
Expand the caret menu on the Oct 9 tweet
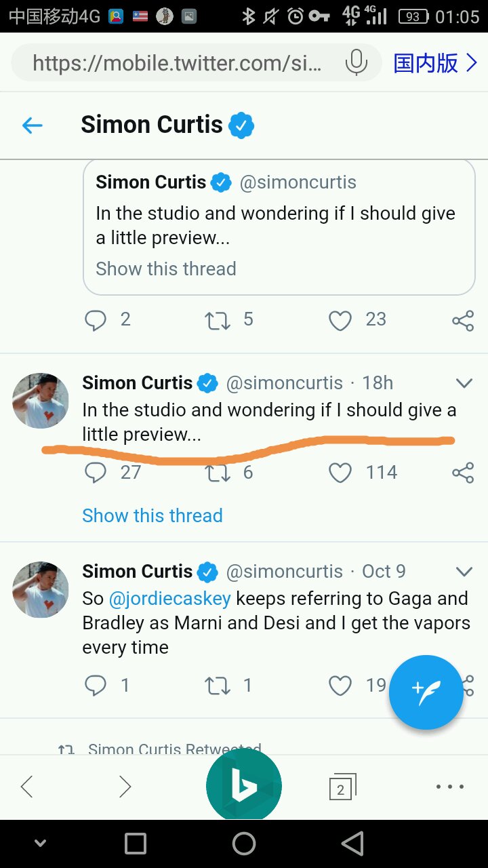tap(464, 571)
